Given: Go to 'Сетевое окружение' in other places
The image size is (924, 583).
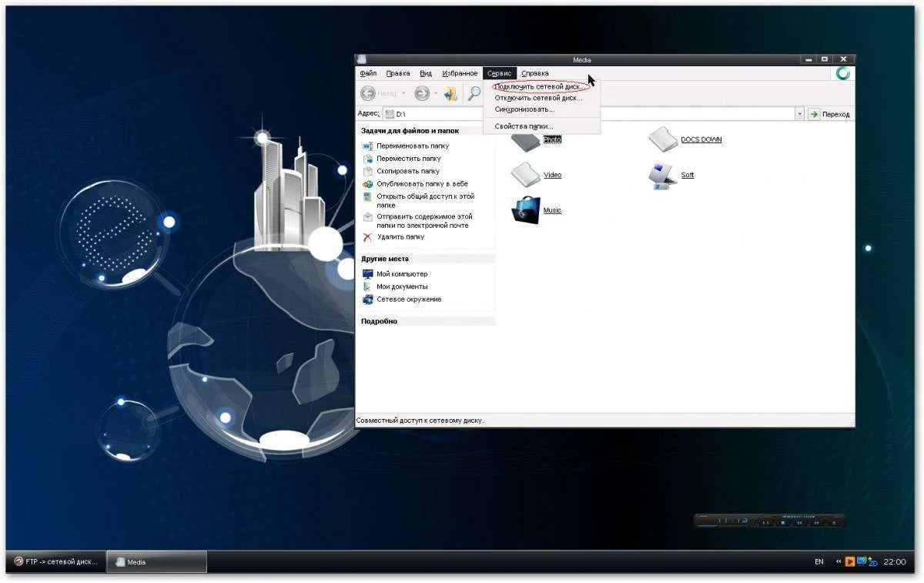Looking at the screenshot, I should point(409,300).
